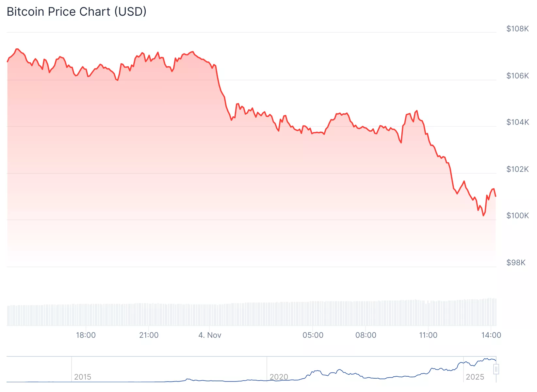Select the $104K price axis label
537x392 pixels.
[517, 122]
